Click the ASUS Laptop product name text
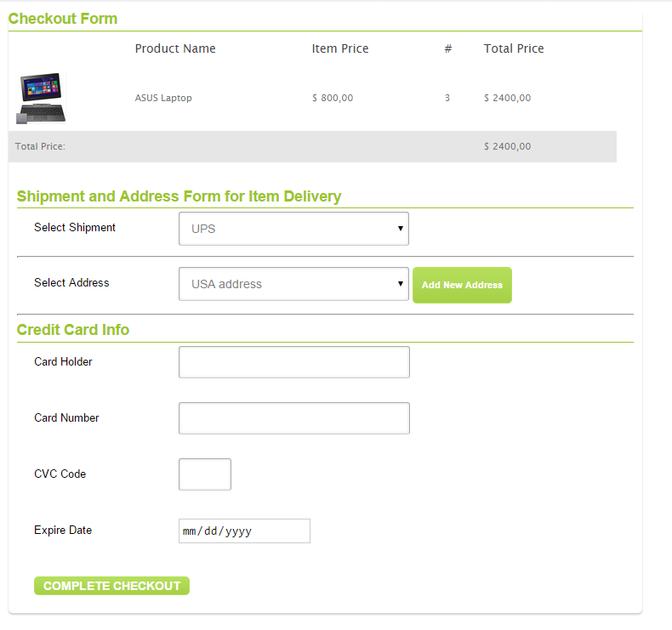This screenshot has width=672, height=630. pyautogui.click(x=163, y=98)
